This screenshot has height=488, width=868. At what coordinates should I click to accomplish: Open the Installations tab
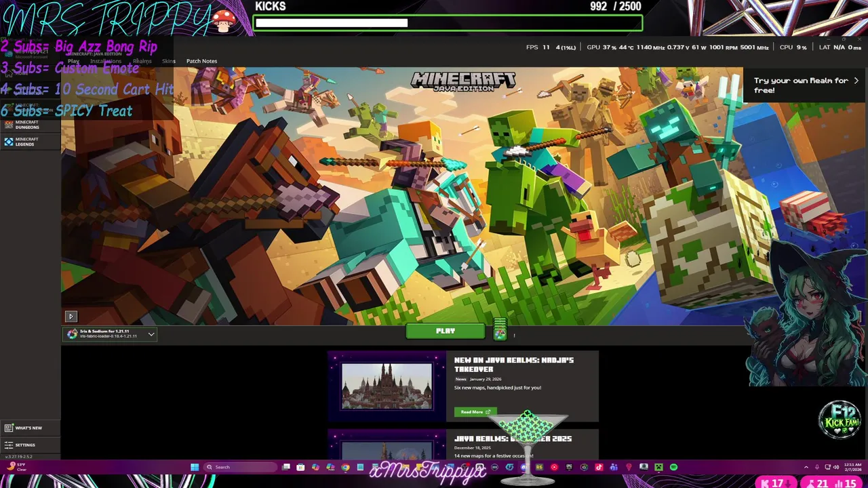(106, 61)
